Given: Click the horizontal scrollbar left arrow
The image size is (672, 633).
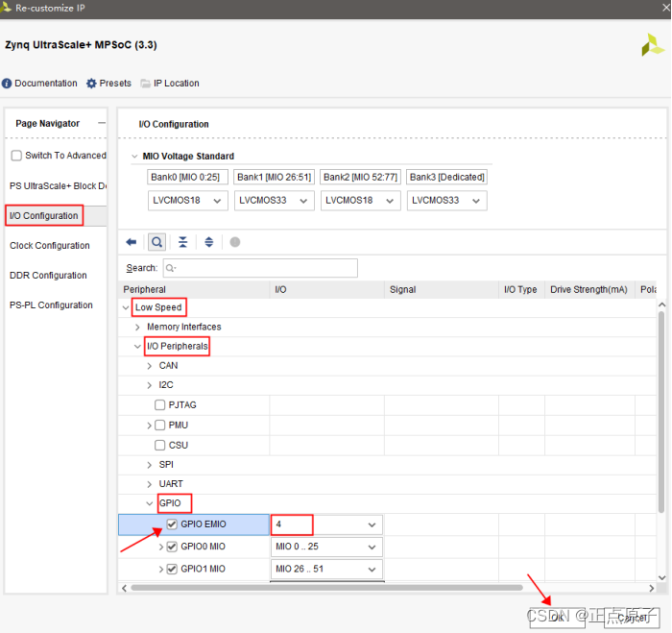Looking at the screenshot, I should (124, 588).
